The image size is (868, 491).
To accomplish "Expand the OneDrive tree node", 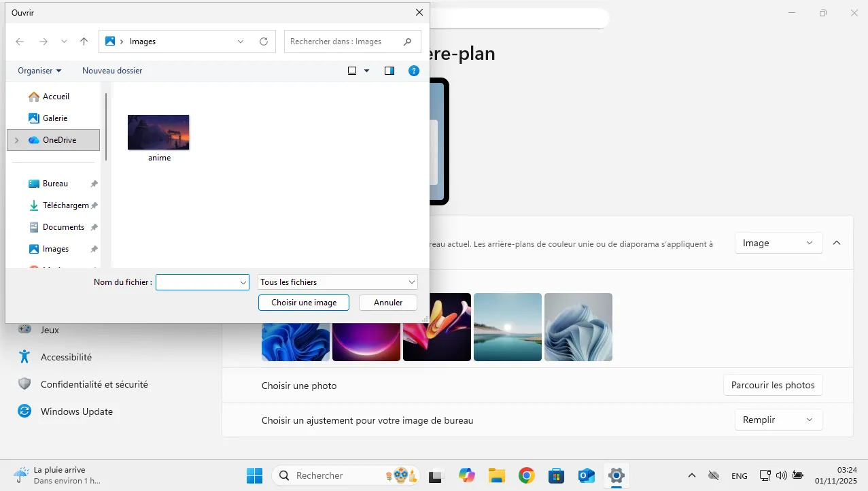I will [x=16, y=140].
